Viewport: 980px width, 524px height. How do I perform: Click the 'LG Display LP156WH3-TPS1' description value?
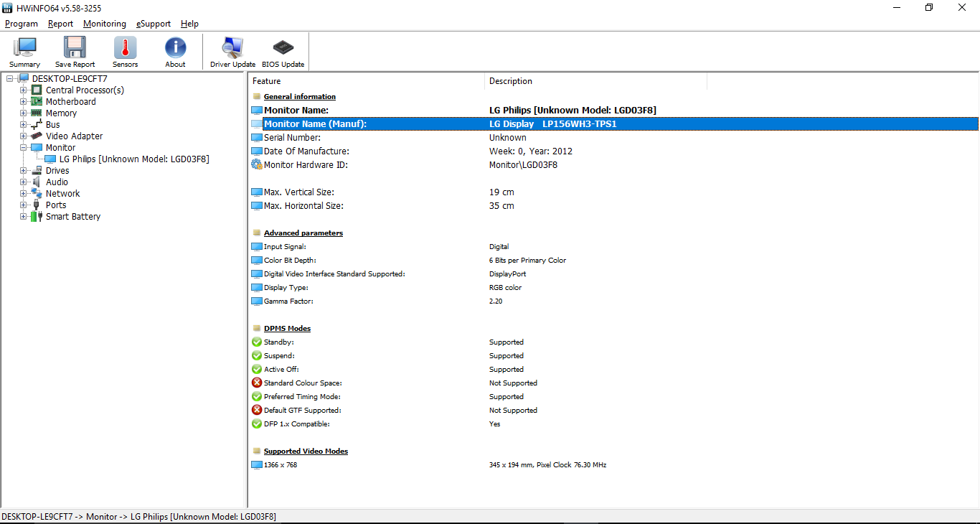pos(553,123)
